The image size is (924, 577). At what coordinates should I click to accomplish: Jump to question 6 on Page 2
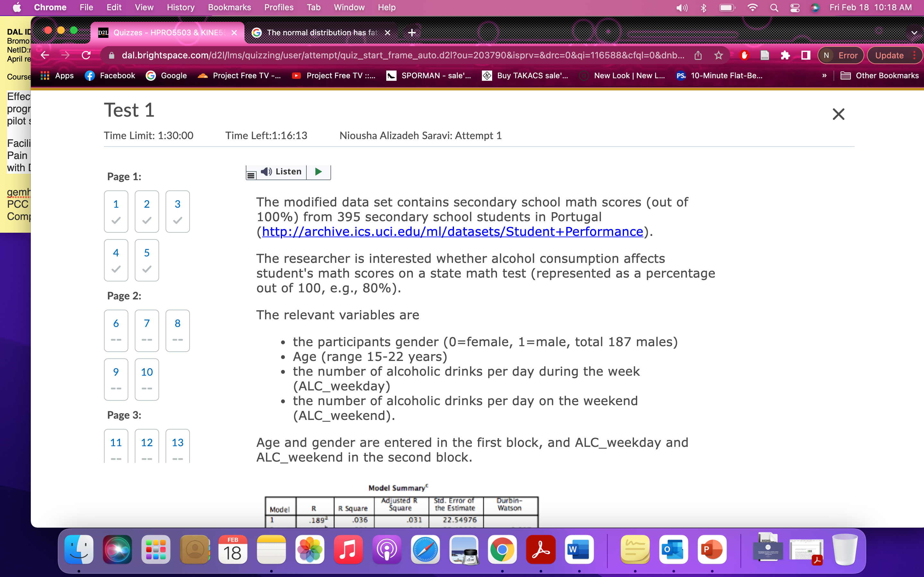[116, 330]
